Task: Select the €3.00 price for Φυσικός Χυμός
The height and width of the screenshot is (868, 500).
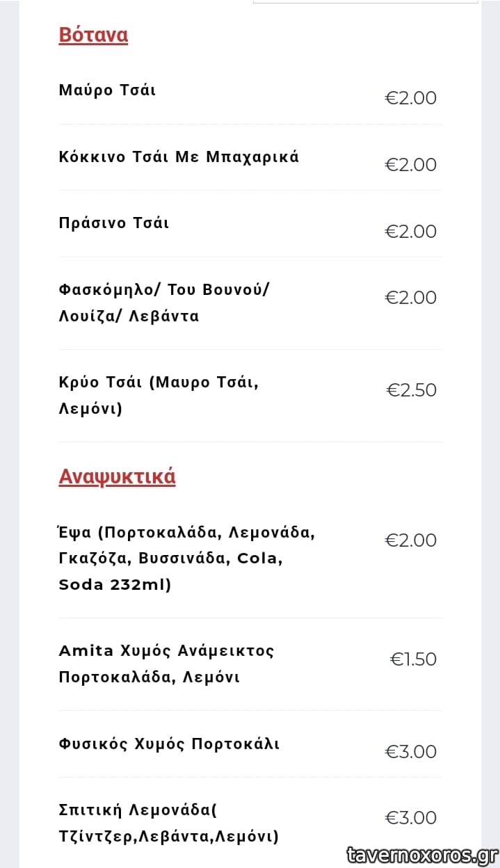Action: pos(411,752)
